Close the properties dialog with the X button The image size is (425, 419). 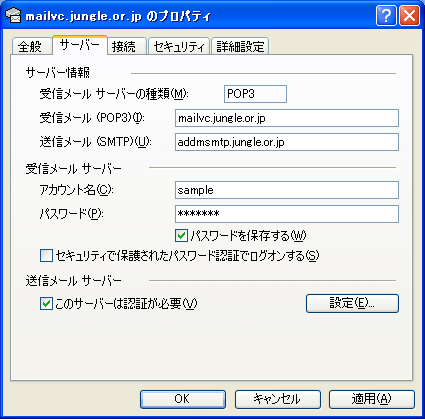(409, 15)
